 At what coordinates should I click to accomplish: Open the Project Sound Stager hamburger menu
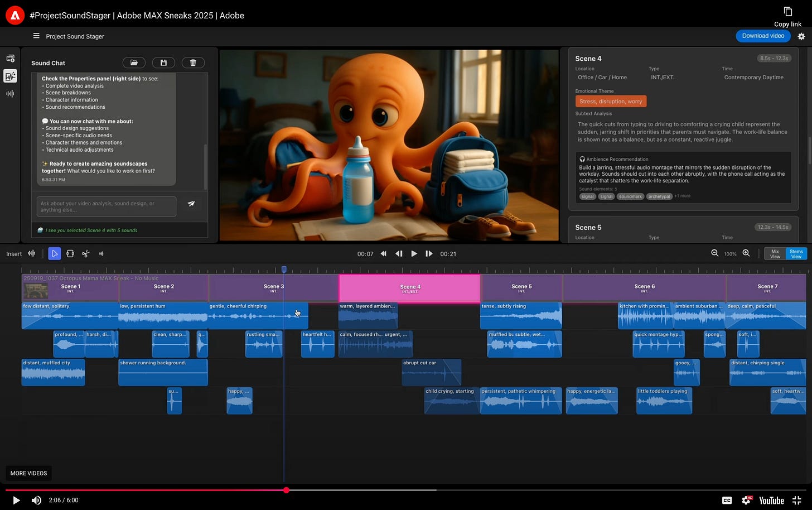point(36,36)
